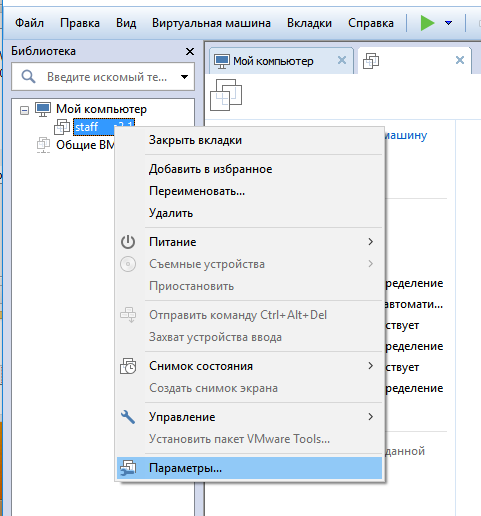Expand the Питание submenu arrow
The width and height of the screenshot is (481, 516).
370,242
